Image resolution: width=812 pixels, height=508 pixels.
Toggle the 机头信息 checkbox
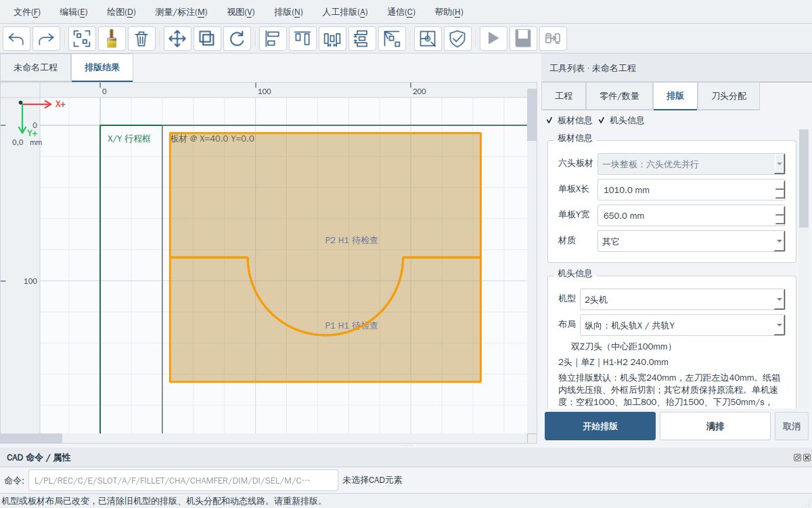(x=621, y=121)
